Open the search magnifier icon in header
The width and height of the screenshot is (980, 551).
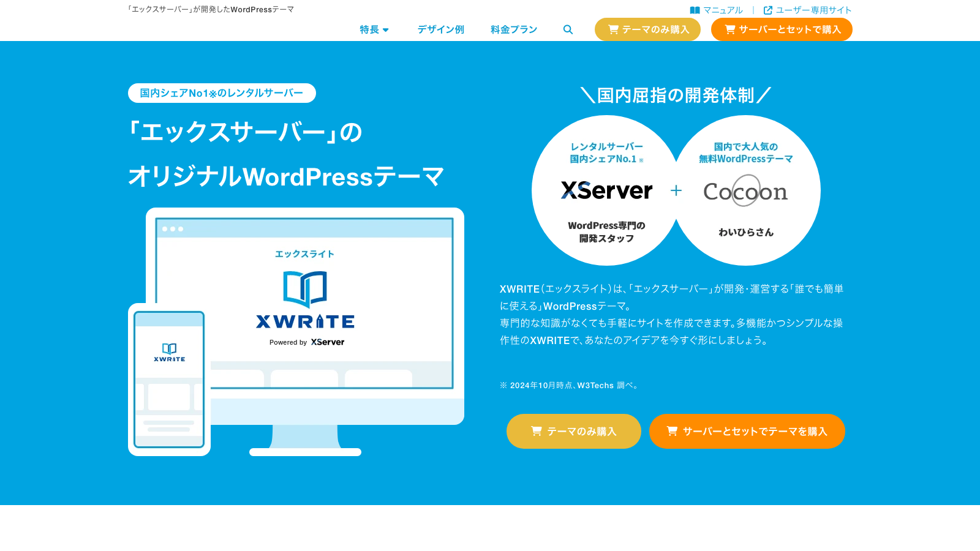568,29
